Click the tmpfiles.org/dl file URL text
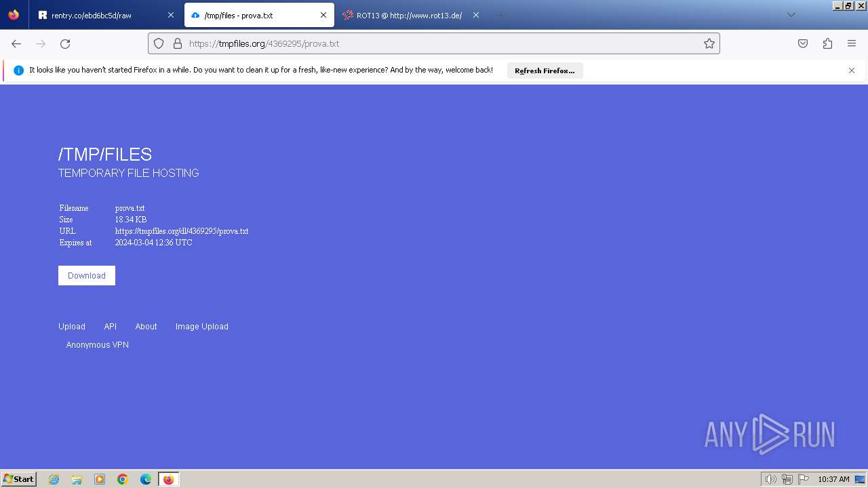The width and height of the screenshot is (868, 488). (x=182, y=231)
